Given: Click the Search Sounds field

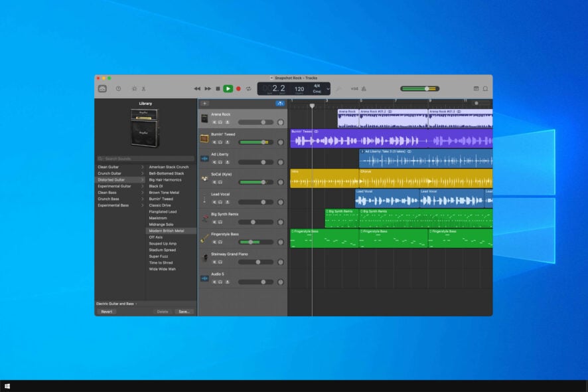Looking at the screenshot, I should [145, 158].
